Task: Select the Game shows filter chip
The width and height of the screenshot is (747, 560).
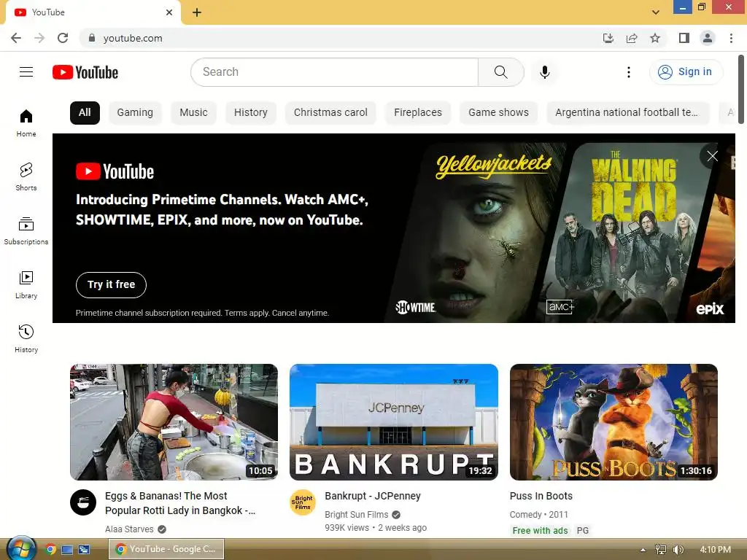Action: click(498, 113)
